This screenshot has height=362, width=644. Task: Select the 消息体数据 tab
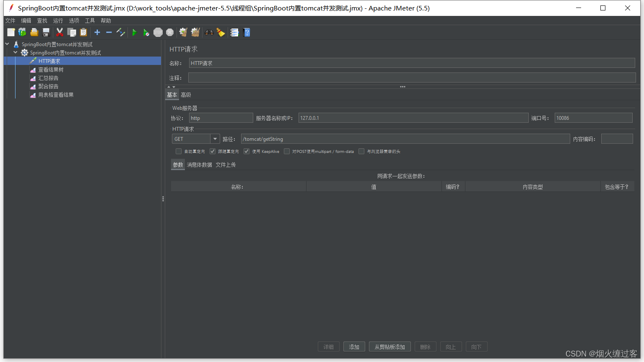[x=200, y=165]
